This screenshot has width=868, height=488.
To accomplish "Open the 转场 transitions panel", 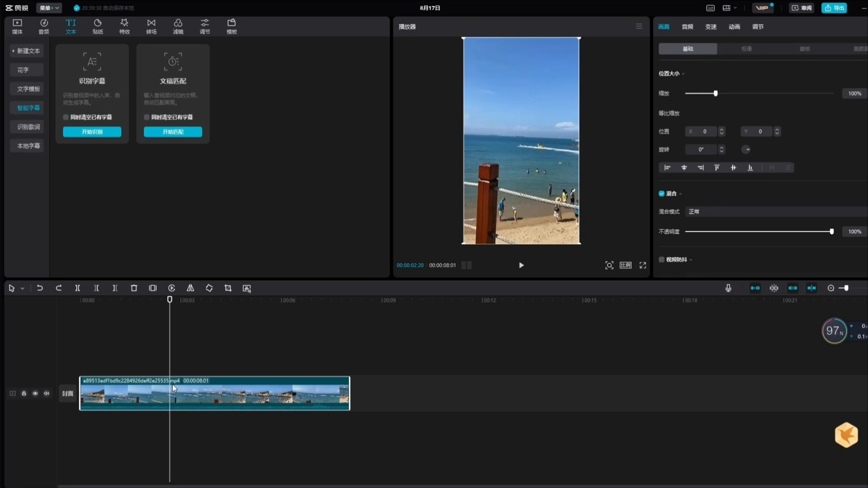I will [151, 26].
